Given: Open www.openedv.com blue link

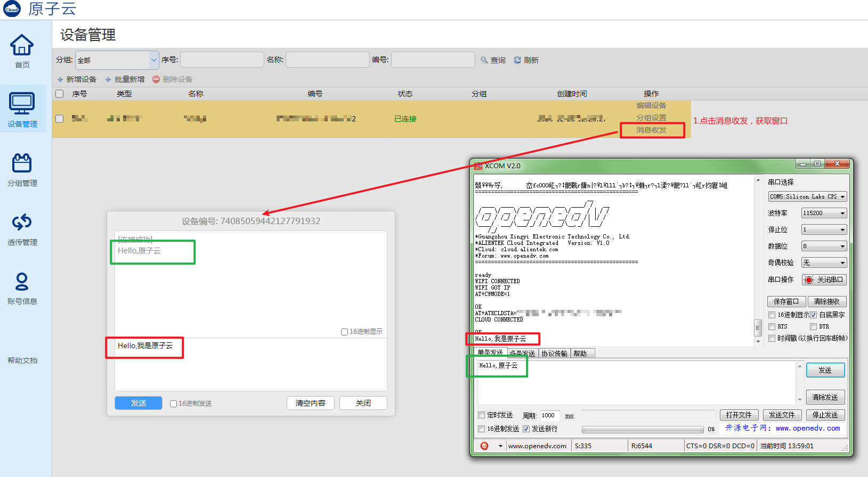Looking at the screenshot, I should tap(808, 428).
